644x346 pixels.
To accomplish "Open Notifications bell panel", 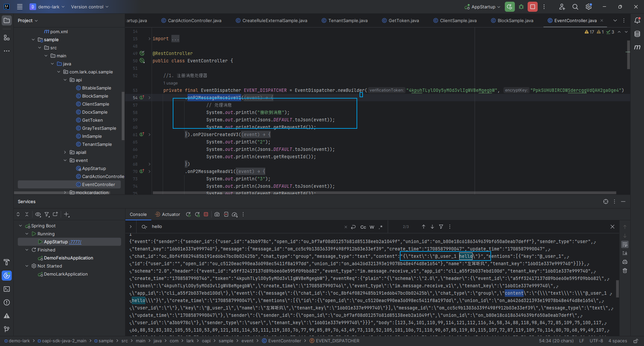I will coord(637,20).
